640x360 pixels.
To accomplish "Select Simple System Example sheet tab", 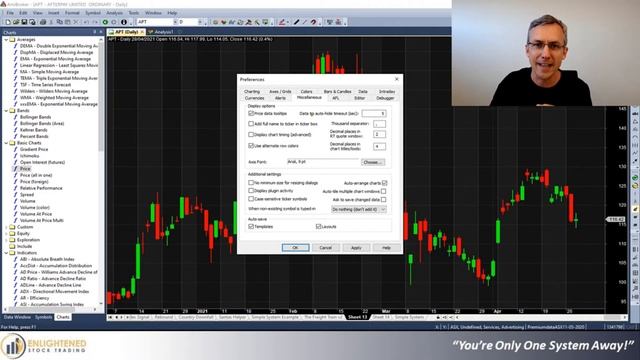I will [x=275, y=317].
